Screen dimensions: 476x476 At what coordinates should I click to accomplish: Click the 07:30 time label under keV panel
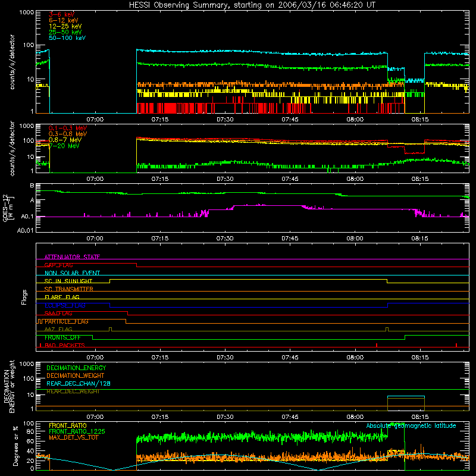(225, 120)
